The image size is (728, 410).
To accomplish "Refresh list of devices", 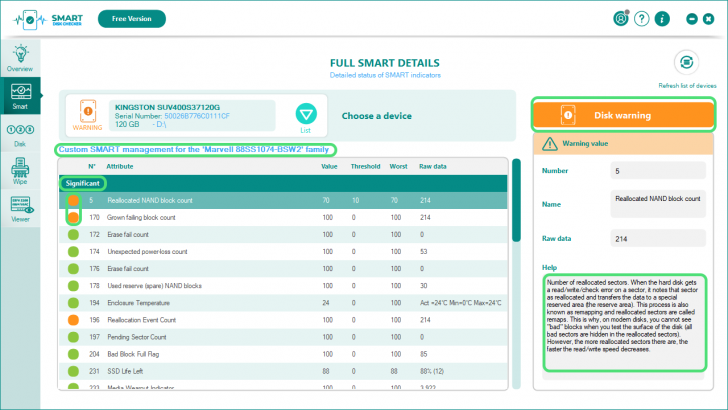I will pyautogui.click(x=686, y=62).
